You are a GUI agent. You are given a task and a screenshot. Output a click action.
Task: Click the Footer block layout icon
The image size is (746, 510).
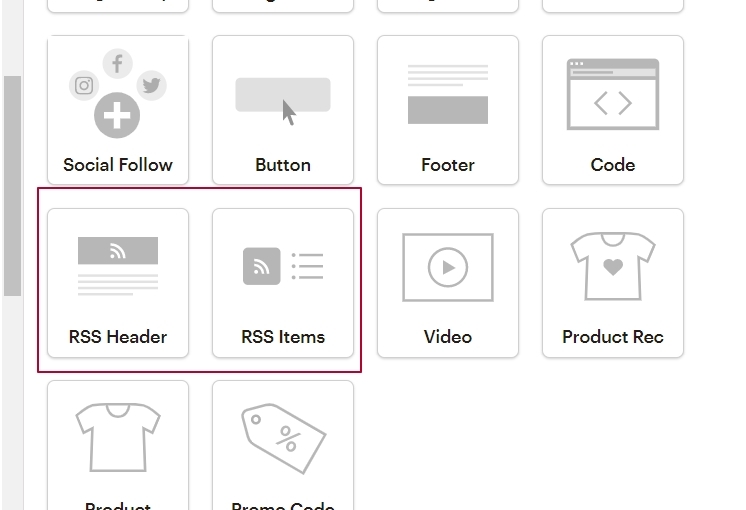click(x=448, y=94)
